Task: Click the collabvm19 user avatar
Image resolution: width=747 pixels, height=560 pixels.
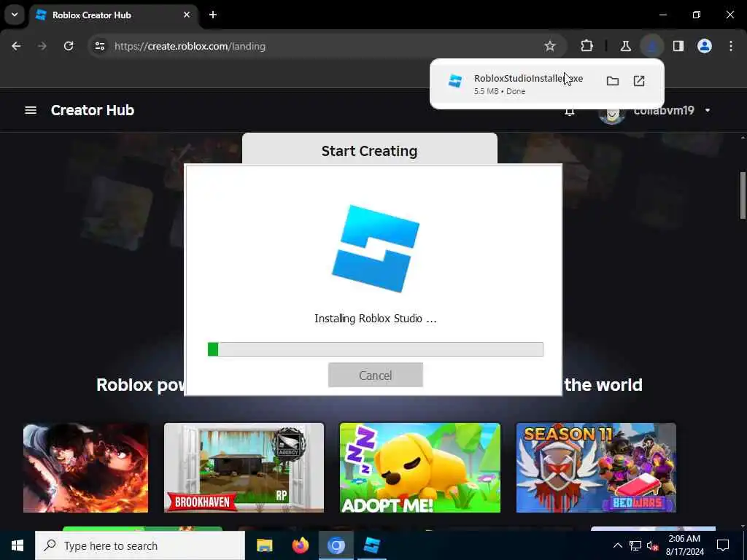Action: tap(612, 114)
